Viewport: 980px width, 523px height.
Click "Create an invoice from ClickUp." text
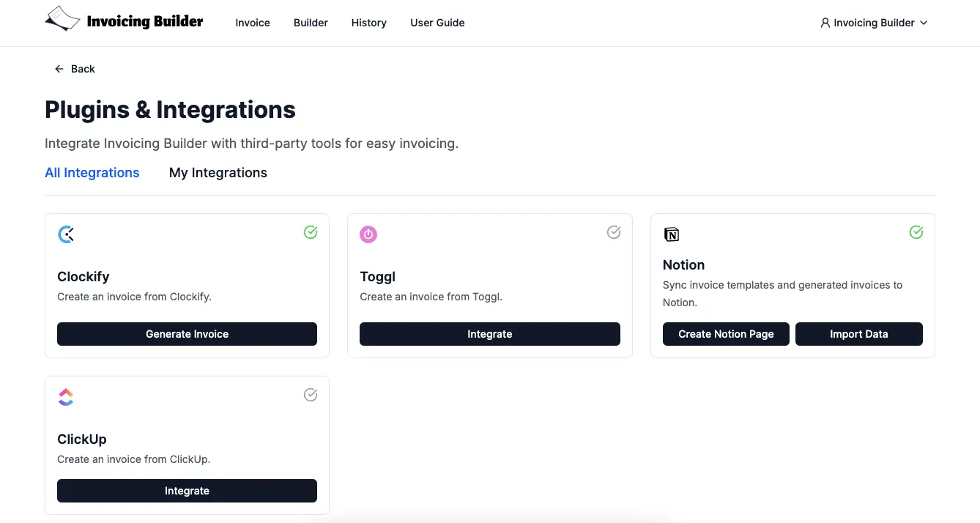point(134,459)
